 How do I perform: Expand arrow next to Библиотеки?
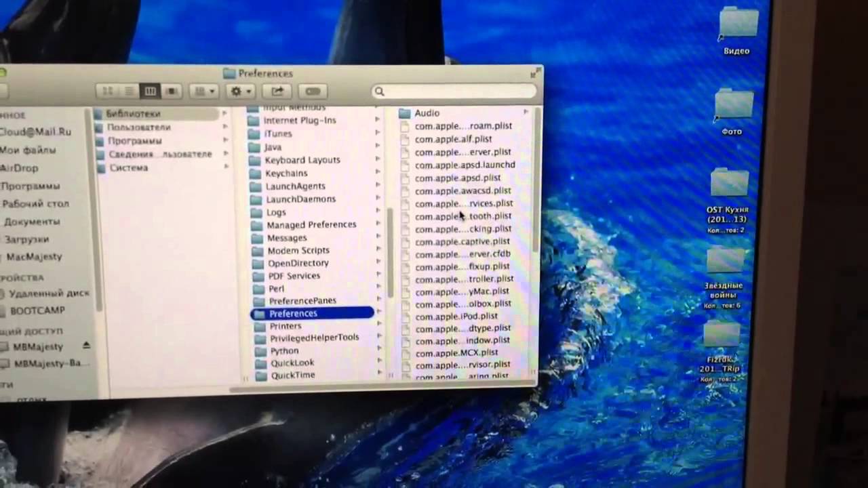224,113
